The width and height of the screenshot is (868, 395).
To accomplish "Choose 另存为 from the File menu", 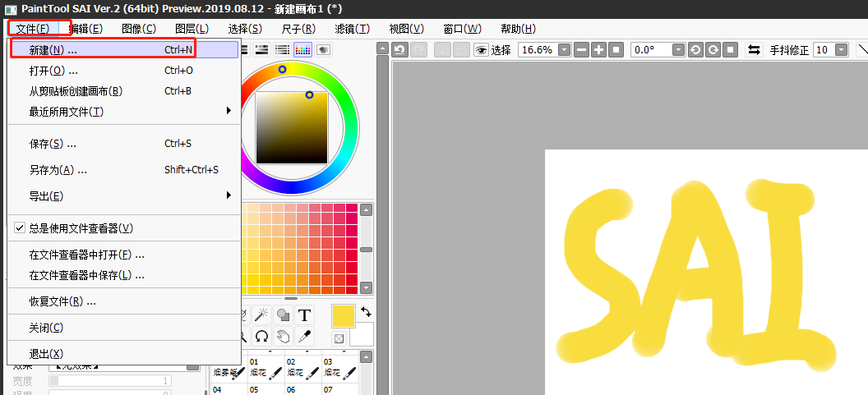I will point(58,170).
